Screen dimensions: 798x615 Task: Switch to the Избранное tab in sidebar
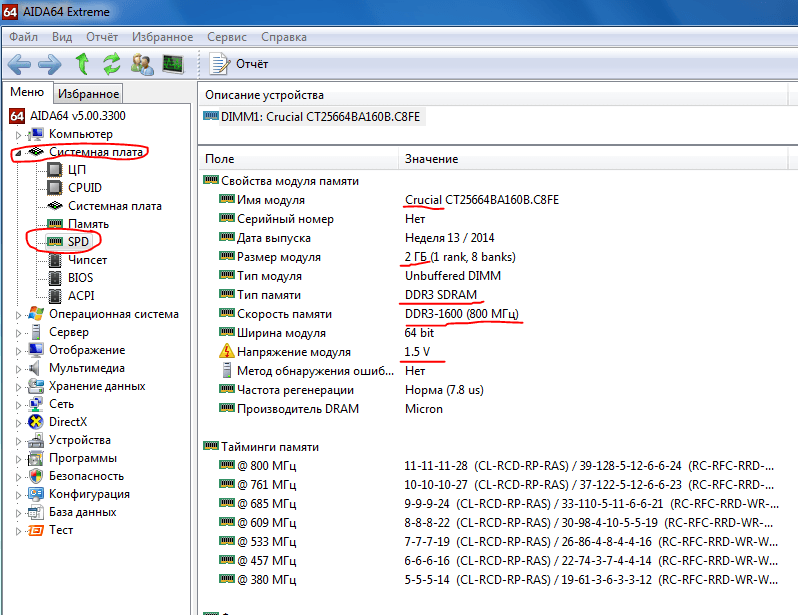88,94
